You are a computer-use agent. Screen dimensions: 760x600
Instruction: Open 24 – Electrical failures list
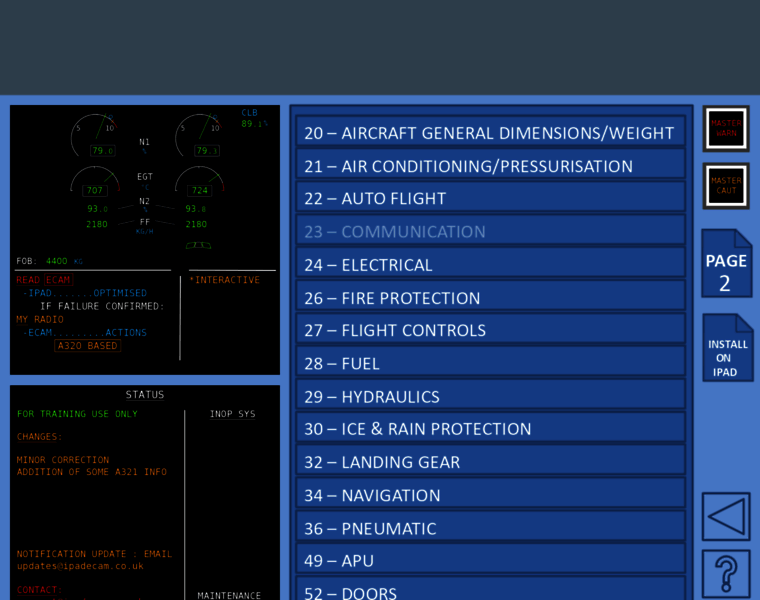tap(490, 265)
